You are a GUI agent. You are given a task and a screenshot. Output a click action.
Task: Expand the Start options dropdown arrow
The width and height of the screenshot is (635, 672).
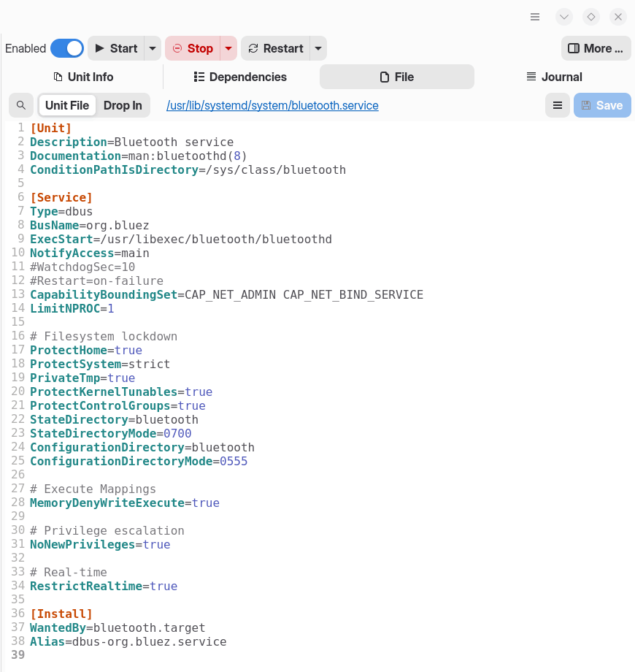tap(153, 48)
